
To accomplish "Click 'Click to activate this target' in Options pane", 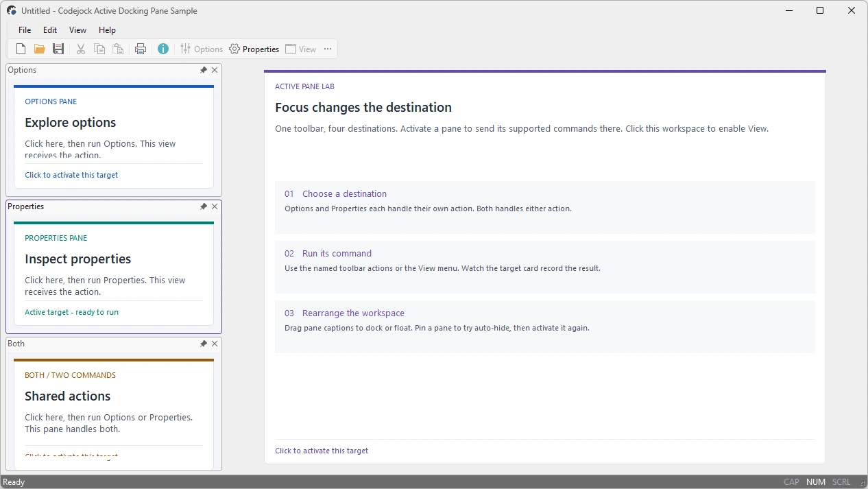I will click(x=71, y=175).
